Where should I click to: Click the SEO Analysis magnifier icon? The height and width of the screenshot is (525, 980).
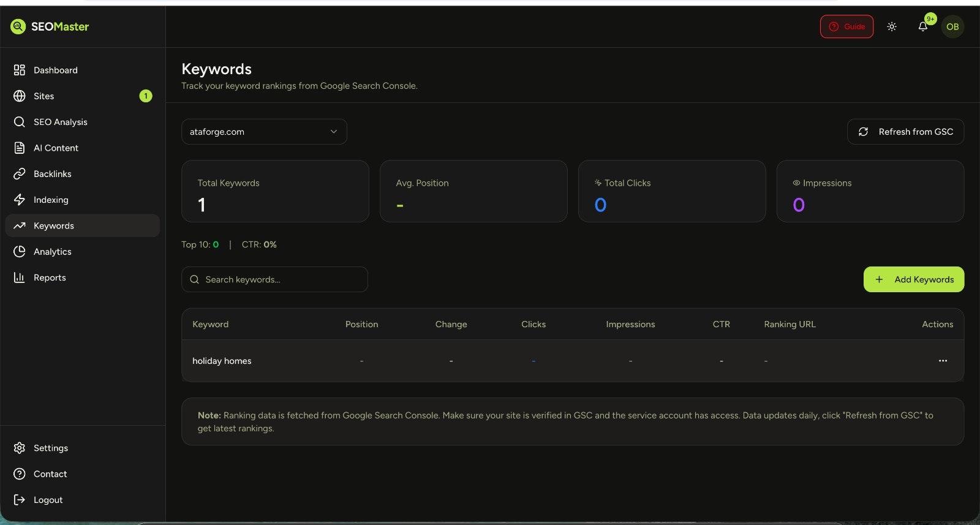(20, 122)
